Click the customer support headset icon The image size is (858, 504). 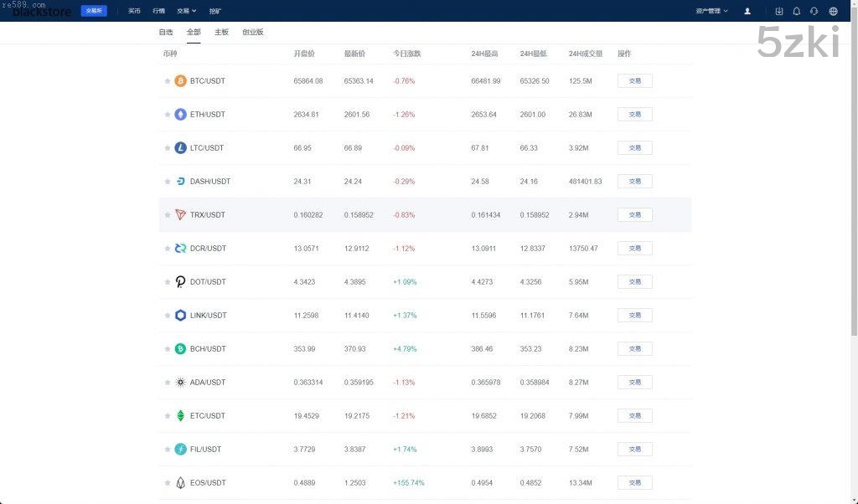click(x=814, y=11)
